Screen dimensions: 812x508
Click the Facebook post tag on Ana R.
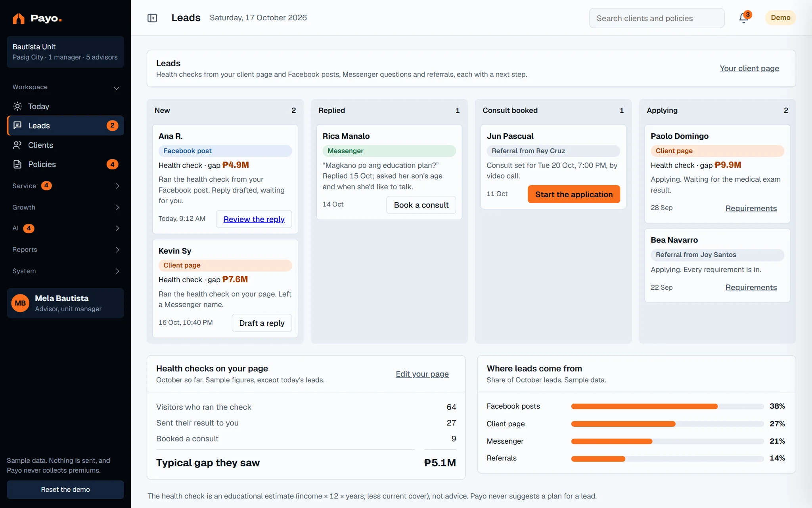pos(225,151)
